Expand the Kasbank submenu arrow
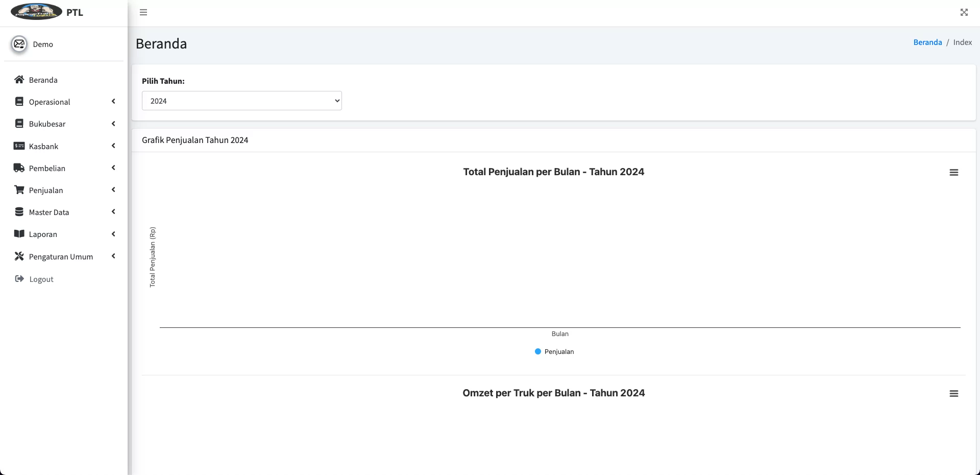980x475 pixels. (113, 146)
